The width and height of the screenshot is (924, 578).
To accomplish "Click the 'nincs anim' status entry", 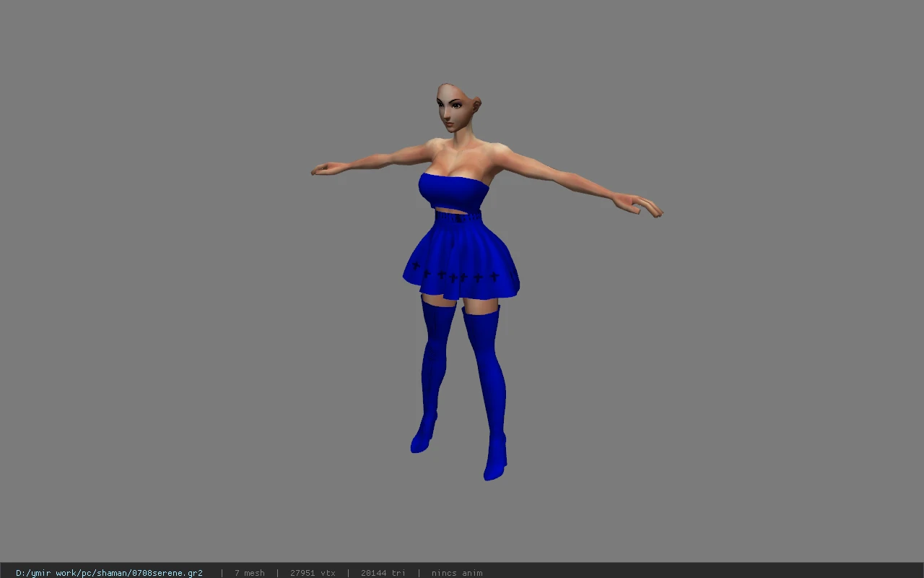I will [457, 573].
